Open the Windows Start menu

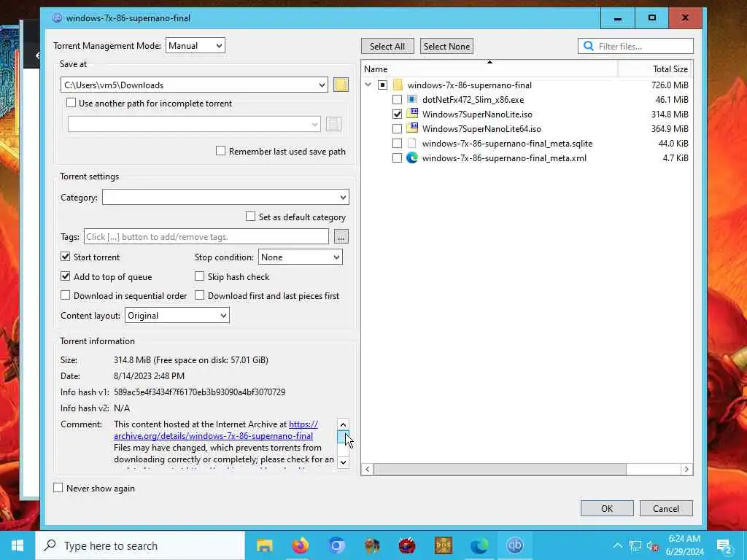(18, 545)
